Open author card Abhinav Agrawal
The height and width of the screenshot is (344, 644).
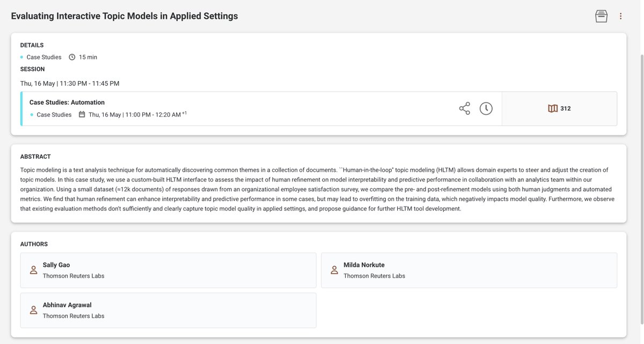169,310
